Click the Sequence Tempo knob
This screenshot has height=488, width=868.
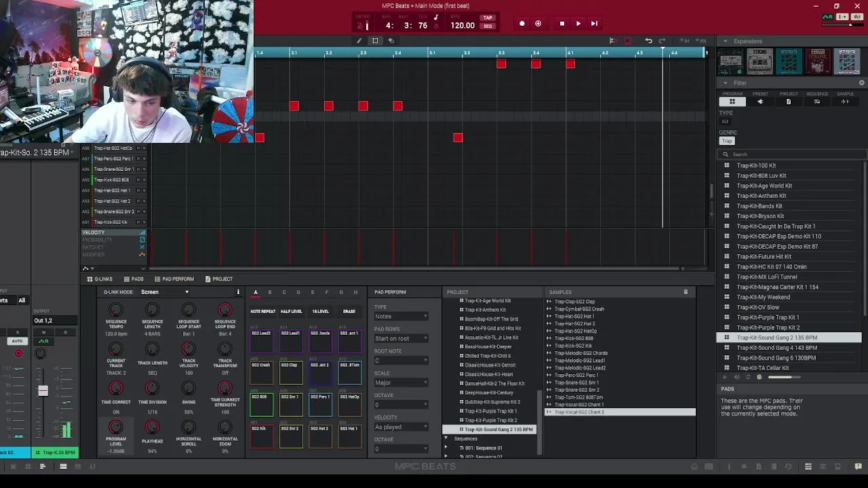pos(116,310)
